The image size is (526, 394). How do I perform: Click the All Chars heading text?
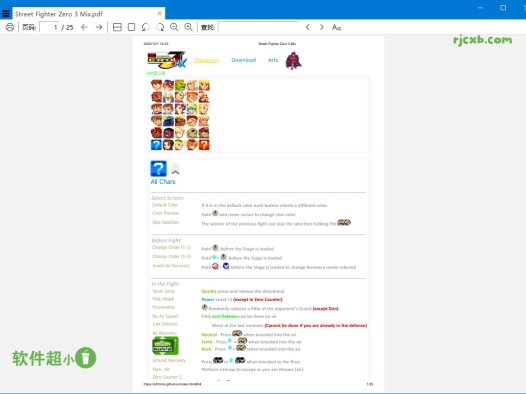click(x=163, y=182)
